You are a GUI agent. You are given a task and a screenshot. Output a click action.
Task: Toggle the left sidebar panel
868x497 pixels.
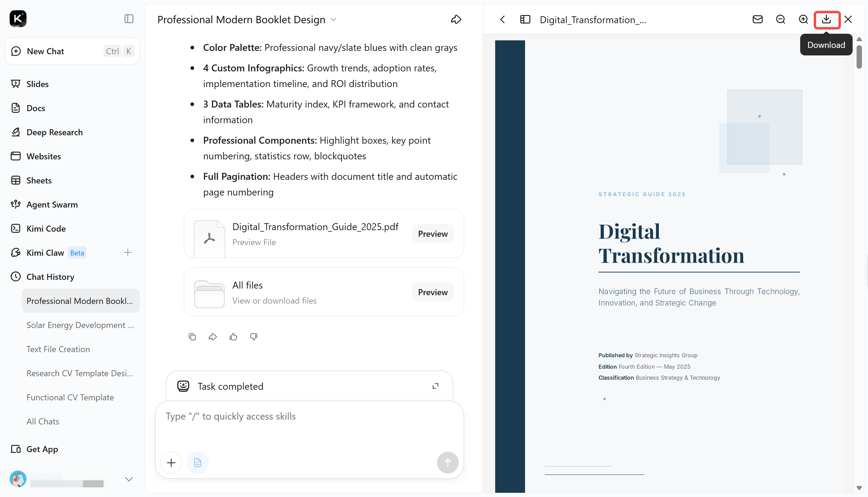tap(129, 18)
